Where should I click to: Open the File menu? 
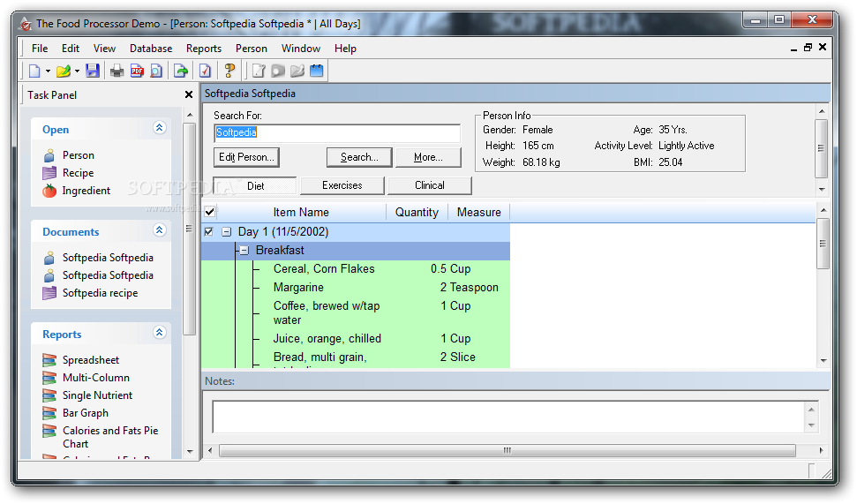[40, 49]
